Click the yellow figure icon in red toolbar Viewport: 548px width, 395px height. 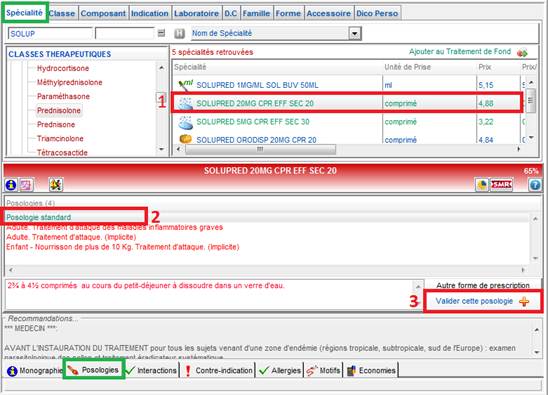pos(56,185)
